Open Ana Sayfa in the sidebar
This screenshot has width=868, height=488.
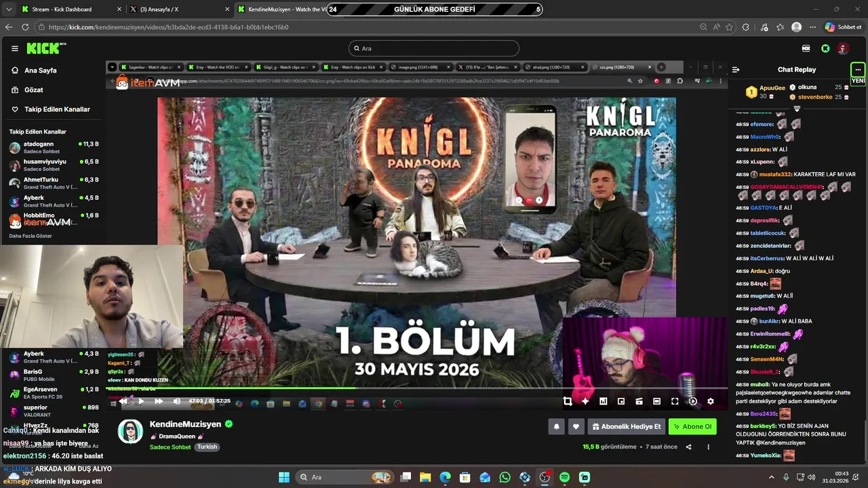point(40,70)
